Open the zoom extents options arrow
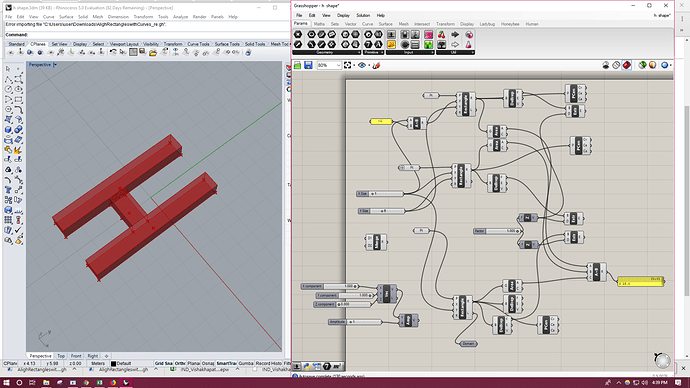The width and height of the screenshot is (690, 388). [354, 66]
